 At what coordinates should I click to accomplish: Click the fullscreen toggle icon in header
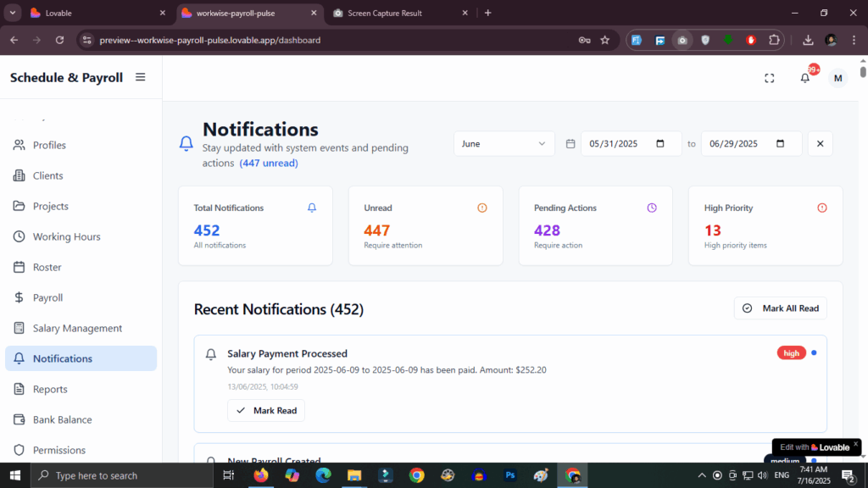point(770,78)
